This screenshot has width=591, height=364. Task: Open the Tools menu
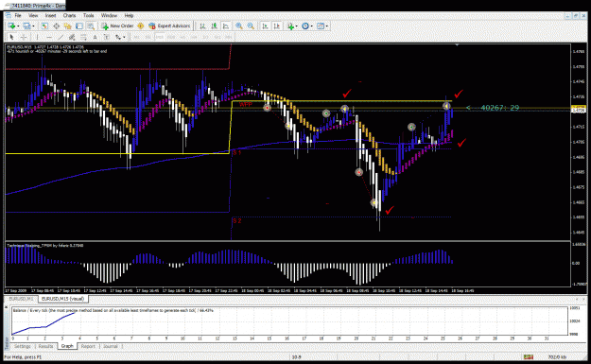(88, 15)
